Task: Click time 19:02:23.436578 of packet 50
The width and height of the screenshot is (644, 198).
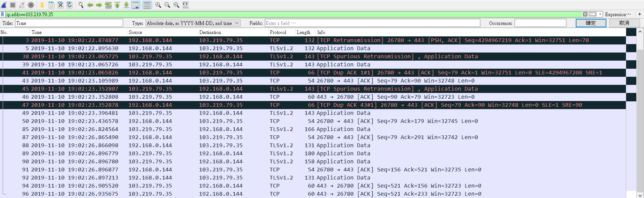Action: coord(93,121)
